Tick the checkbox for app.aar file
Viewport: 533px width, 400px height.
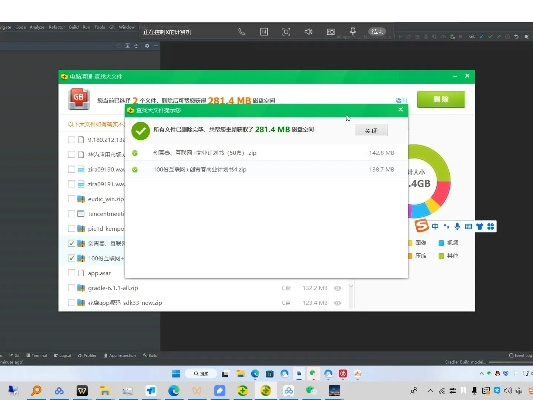coord(71,273)
